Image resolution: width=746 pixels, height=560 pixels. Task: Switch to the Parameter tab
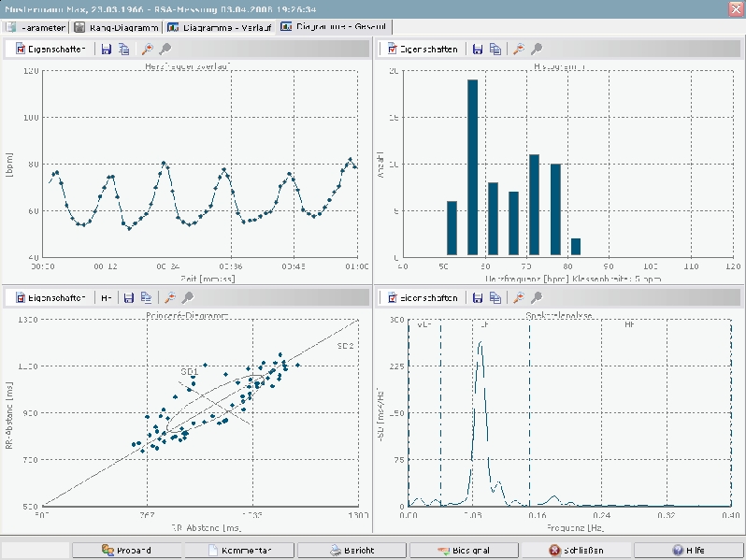[36, 27]
